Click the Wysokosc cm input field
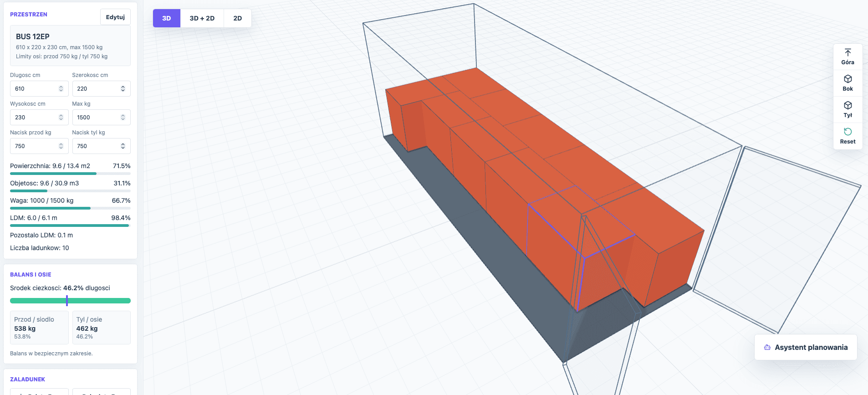 point(39,117)
